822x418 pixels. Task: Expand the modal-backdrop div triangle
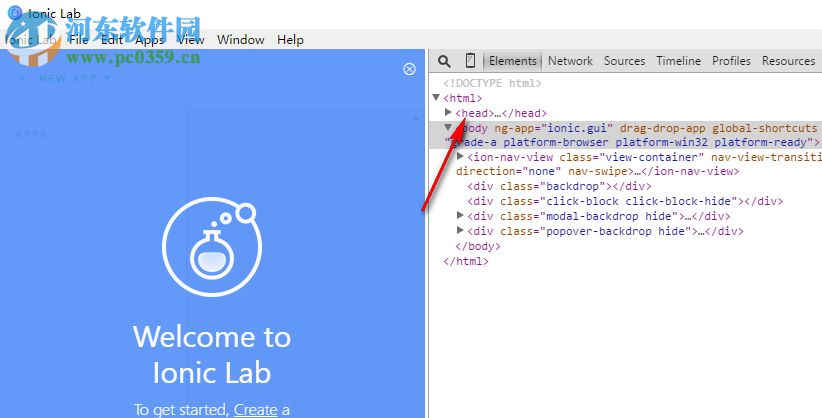pos(460,215)
